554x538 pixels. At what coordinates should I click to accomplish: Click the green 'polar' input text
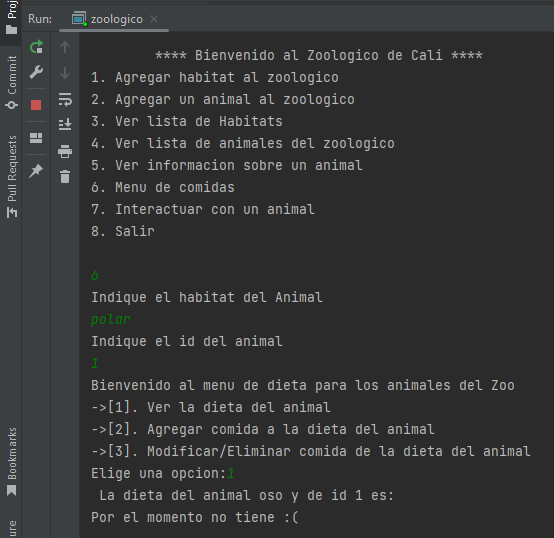tap(111, 319)
